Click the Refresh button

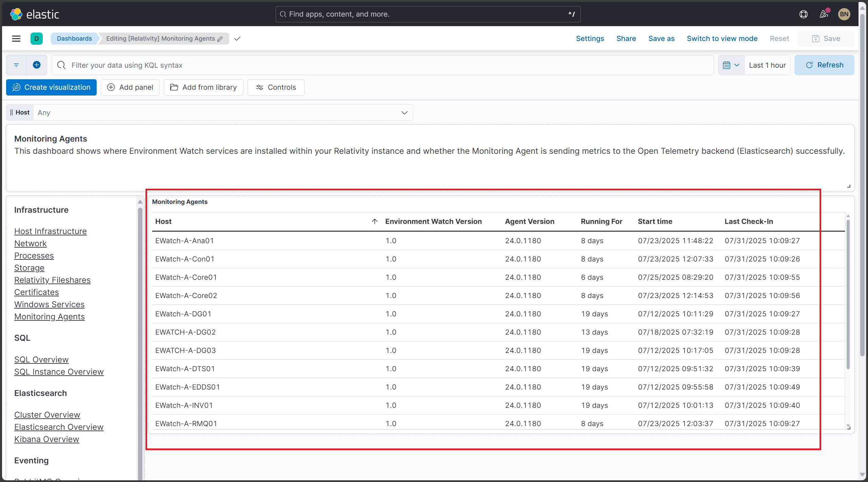825,65
